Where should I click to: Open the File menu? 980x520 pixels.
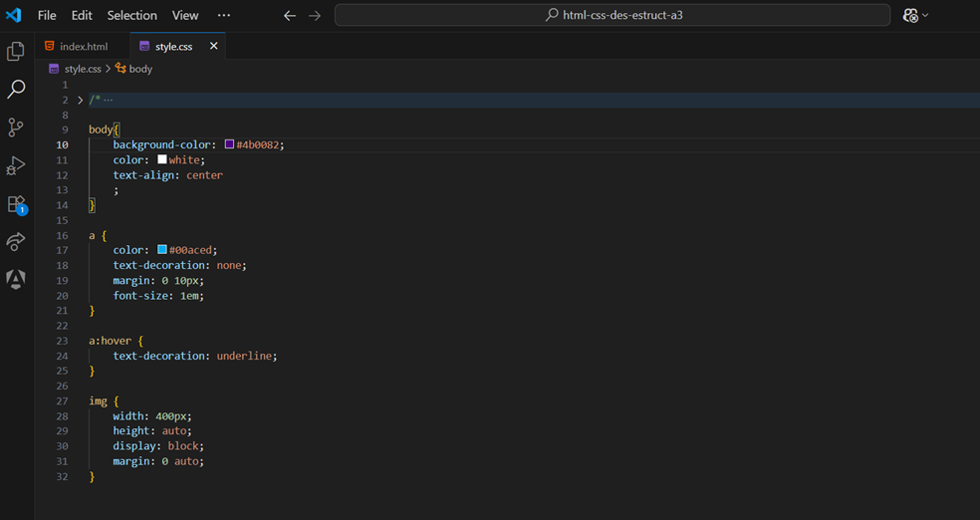tap(47, 15)
